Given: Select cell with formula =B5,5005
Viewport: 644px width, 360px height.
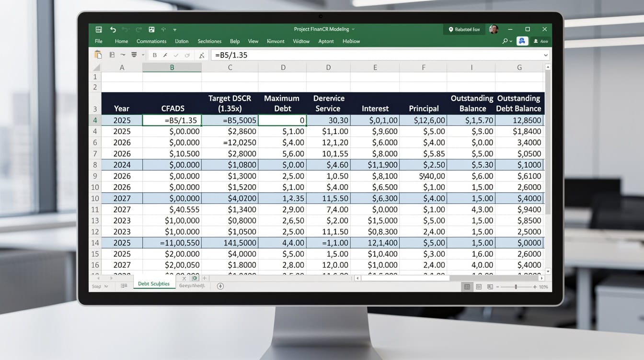Looking at the screenshot, I should click(230, 120).
